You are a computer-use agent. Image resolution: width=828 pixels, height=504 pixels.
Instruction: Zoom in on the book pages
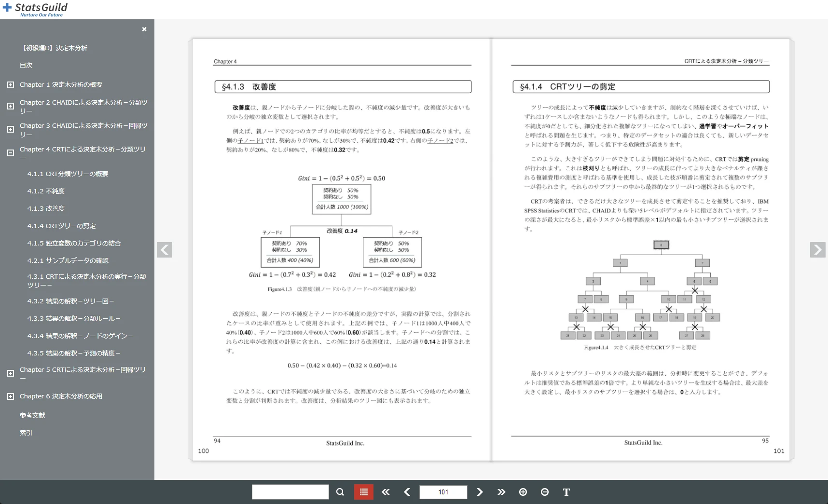[523, 492]
